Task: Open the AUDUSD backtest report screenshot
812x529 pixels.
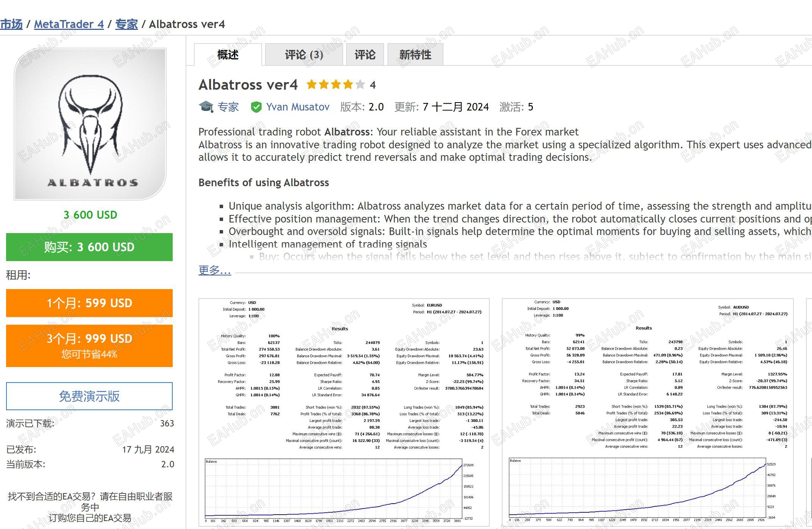Action: pos(648,412)
